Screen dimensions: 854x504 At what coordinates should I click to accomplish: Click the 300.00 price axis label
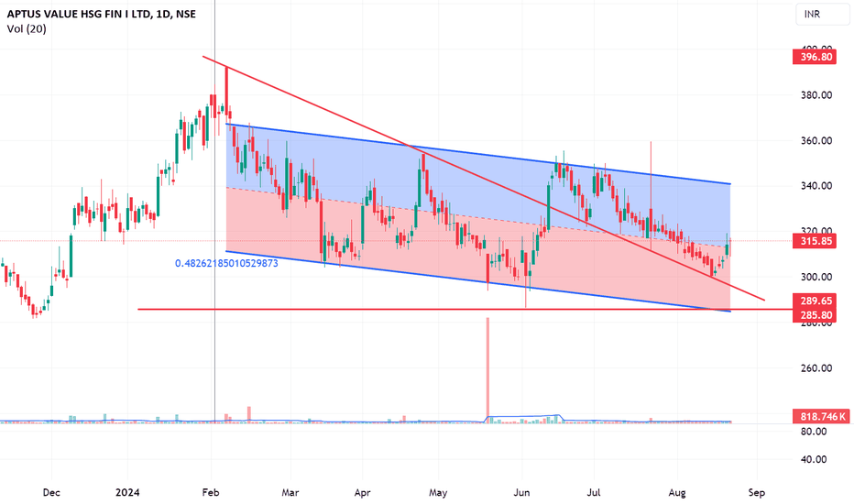coord(816,277)
